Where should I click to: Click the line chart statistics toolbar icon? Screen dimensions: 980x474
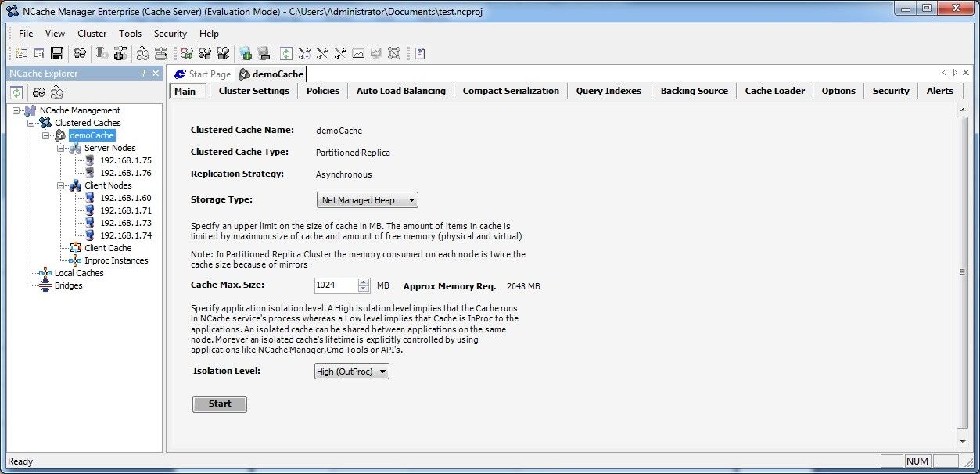pos(358,53)
